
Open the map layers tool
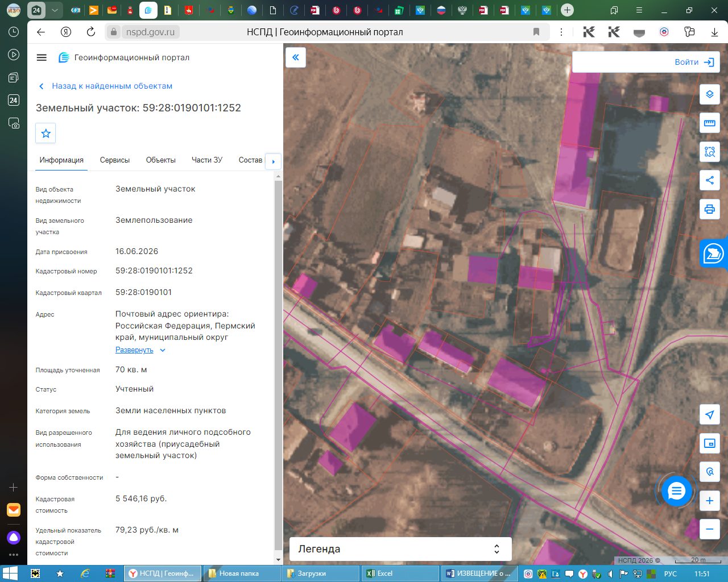click(x=710, y=94)
